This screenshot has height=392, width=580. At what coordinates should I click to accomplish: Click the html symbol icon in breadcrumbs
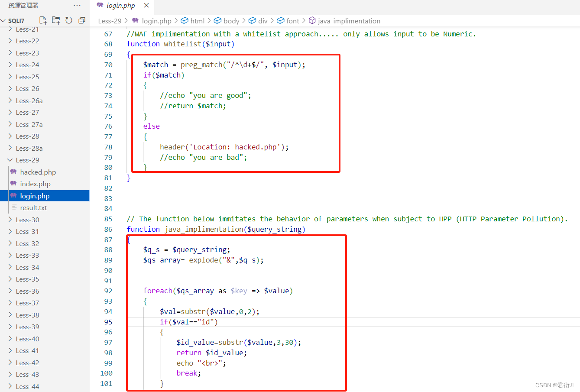point(185,21)
